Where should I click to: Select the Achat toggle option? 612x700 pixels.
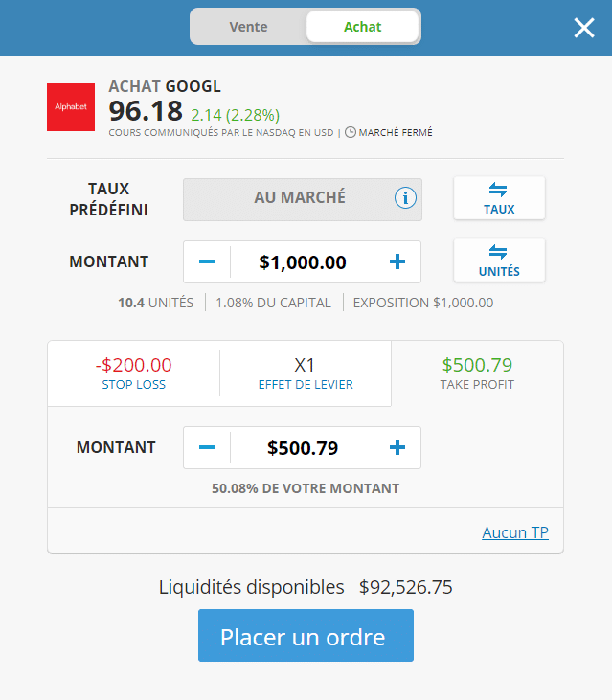[x=362, y=27]
